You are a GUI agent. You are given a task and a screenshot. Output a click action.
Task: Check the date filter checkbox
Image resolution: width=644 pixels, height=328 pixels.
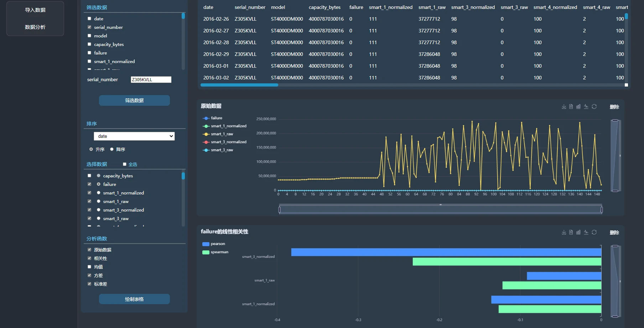coord(89,19)
